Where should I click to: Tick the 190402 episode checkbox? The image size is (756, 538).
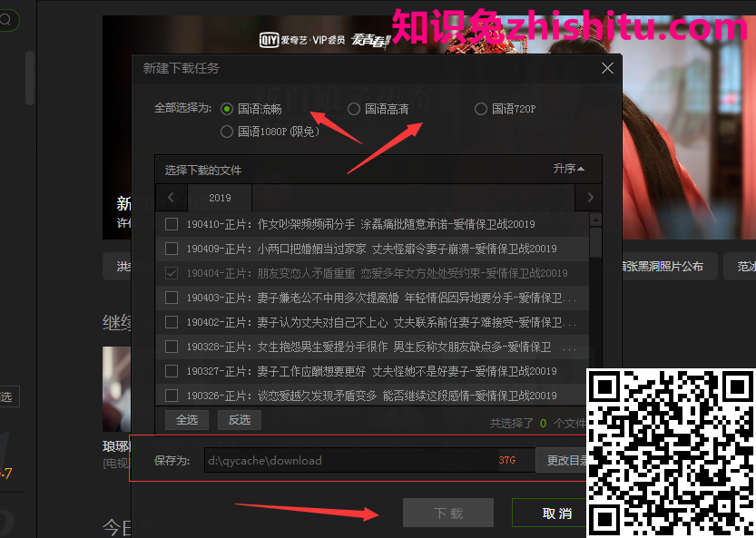[172, 322]
